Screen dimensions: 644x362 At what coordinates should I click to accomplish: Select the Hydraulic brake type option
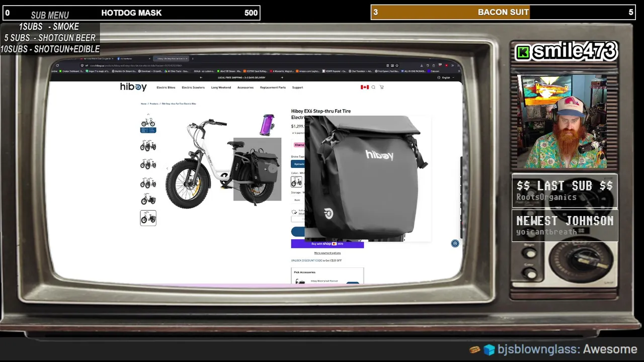pos(298,164)
